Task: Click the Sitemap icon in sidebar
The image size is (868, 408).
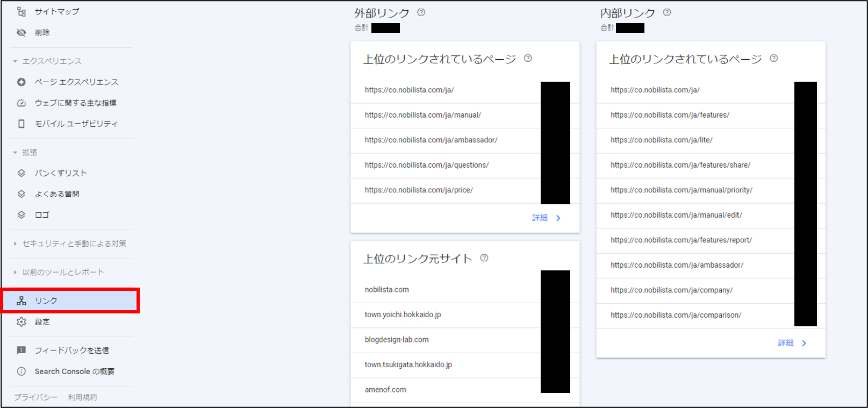Action: tap(21, 11)
